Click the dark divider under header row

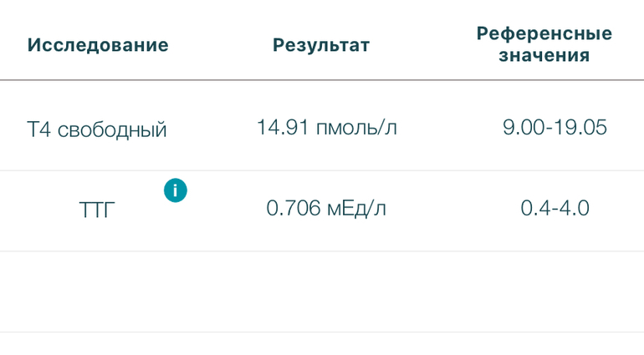pos(322,80)
